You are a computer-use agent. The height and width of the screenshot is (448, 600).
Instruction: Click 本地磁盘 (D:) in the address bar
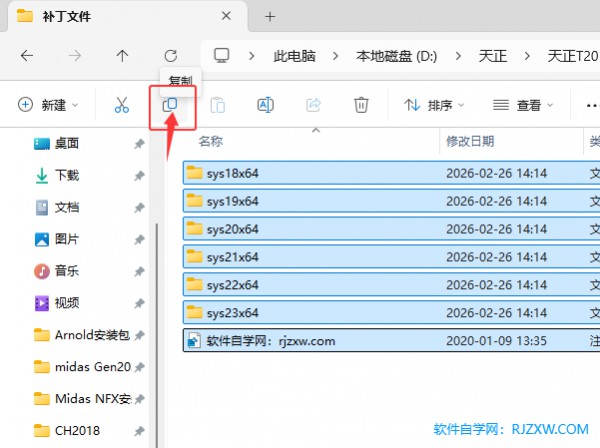pyautogui.click(x=396, y=56)
